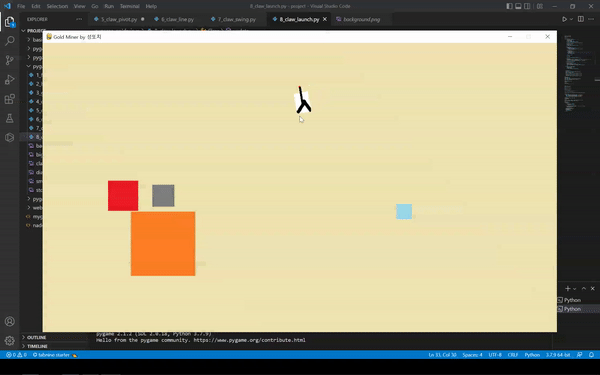
Task: Click the large orange square in game
Action: [x=163, y=244]
